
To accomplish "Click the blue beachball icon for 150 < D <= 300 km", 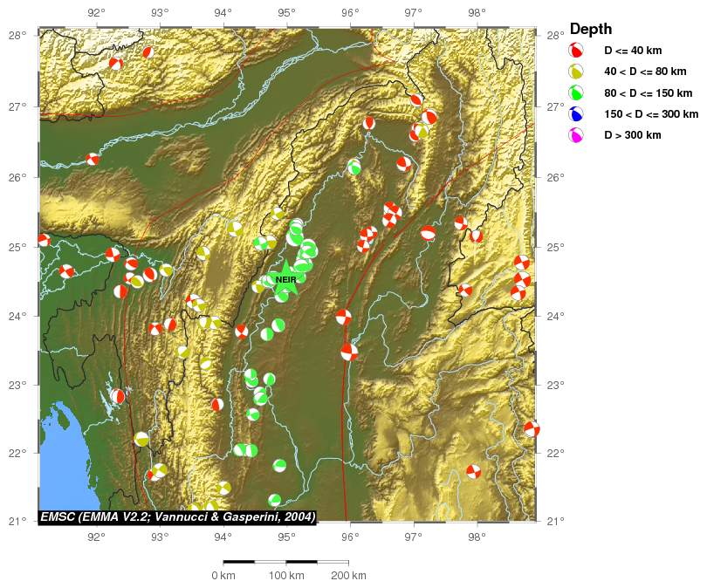I will [576, 113].
